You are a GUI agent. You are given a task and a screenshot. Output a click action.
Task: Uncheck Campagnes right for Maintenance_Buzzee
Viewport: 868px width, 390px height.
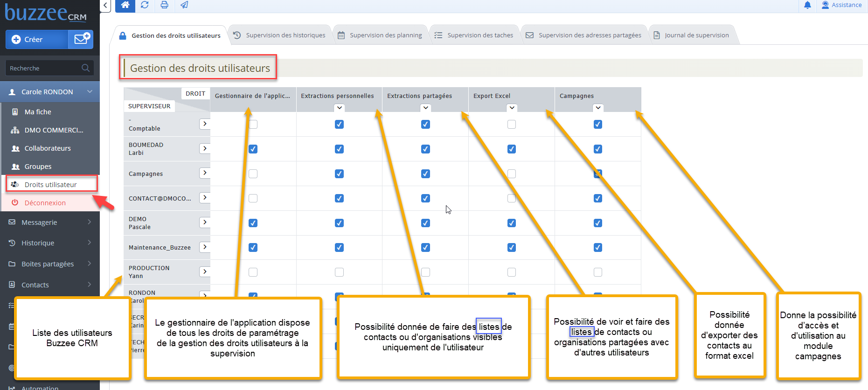(x=598, y=247)
